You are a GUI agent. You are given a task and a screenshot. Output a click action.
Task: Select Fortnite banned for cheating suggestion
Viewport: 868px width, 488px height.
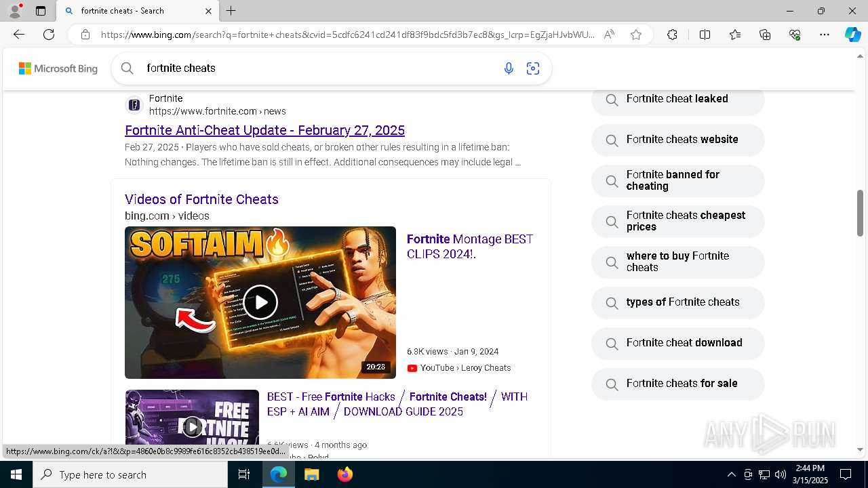click(x=678, y=180)
